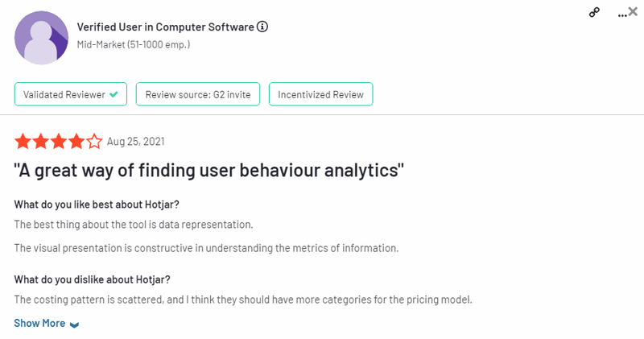
Task: Click the Validated Reviewer badge
Action: pos(71,94)
